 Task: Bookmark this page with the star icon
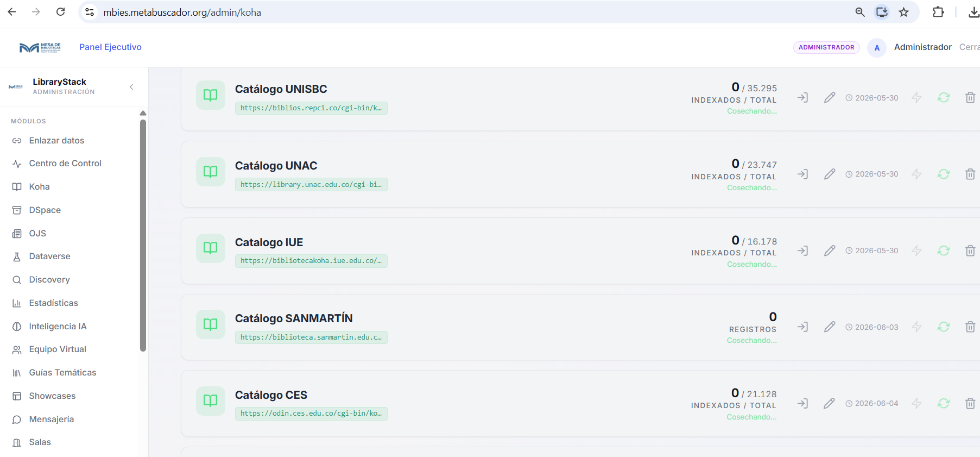(903, 12)
